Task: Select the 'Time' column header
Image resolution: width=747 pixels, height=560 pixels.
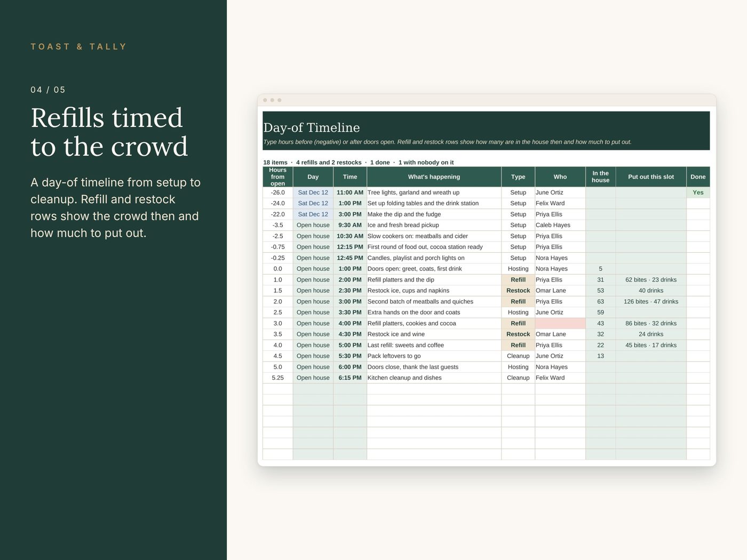Action: tap(350, 177)
